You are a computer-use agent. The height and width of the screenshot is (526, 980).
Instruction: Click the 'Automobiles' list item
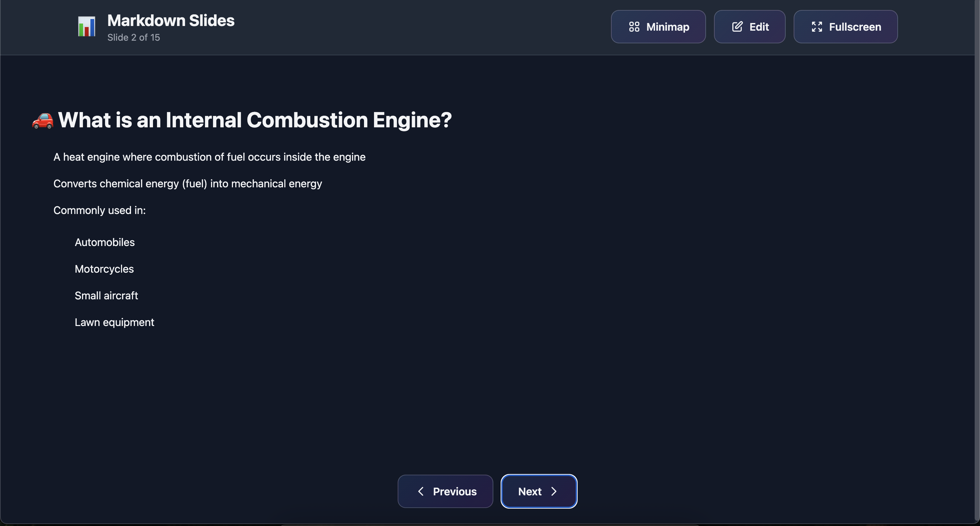click(105, 242)
